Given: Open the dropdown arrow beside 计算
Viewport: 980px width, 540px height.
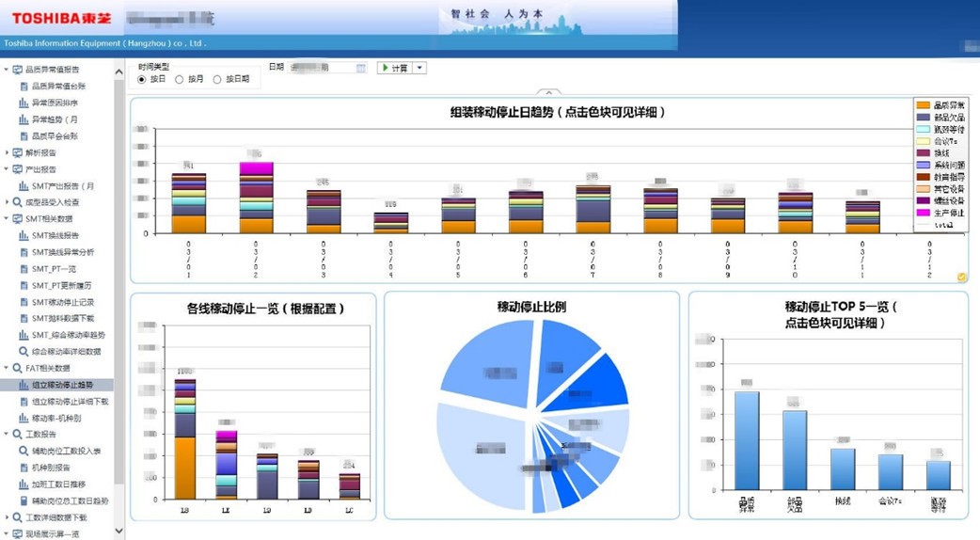Looking at the screenshot, I should coord(420,68).
